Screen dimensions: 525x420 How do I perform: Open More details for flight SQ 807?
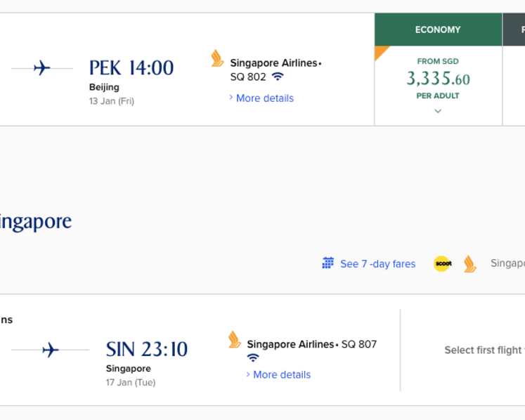click(x=282, y=374)
